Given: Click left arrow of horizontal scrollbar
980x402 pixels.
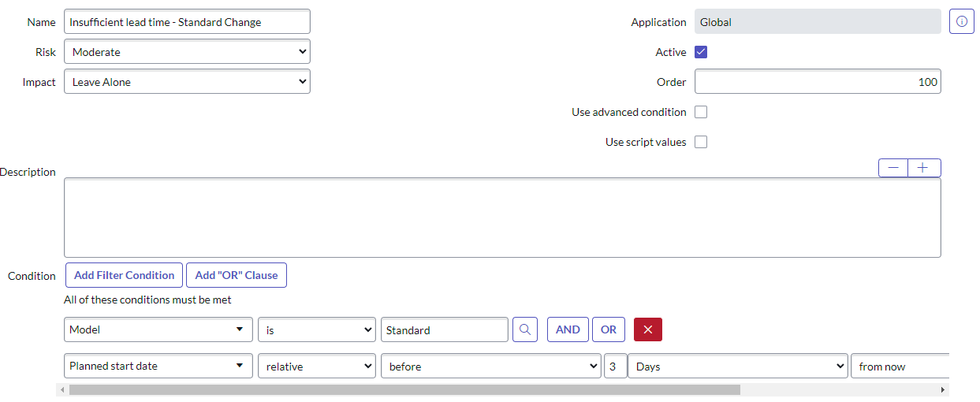Looking at the screenshot, I should tap(61, 389).
